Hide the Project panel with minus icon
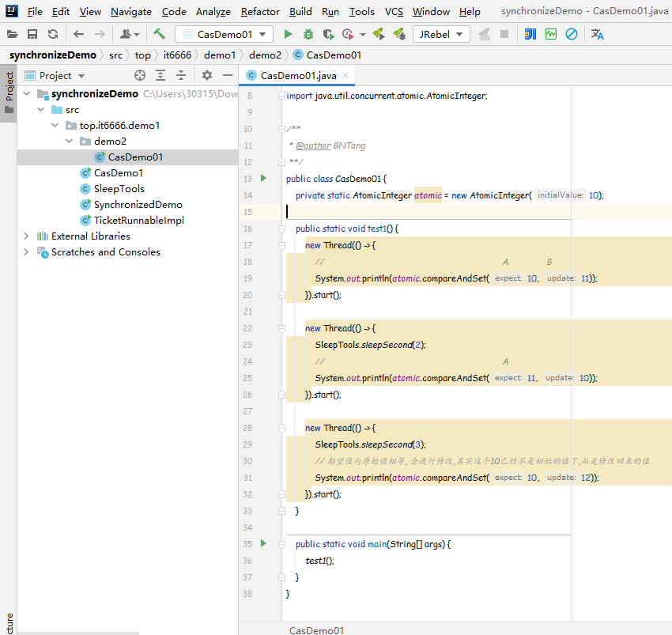 (x=228, y=75)
